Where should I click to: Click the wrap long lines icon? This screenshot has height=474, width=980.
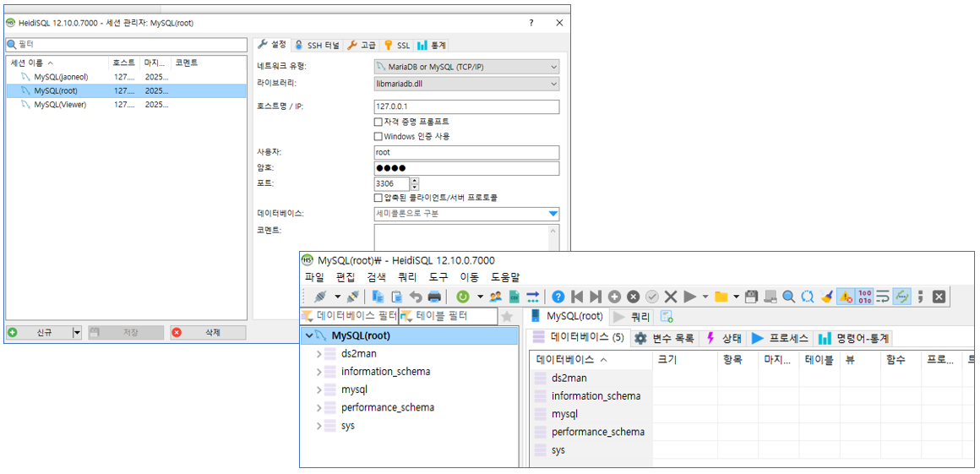[883, 297]
